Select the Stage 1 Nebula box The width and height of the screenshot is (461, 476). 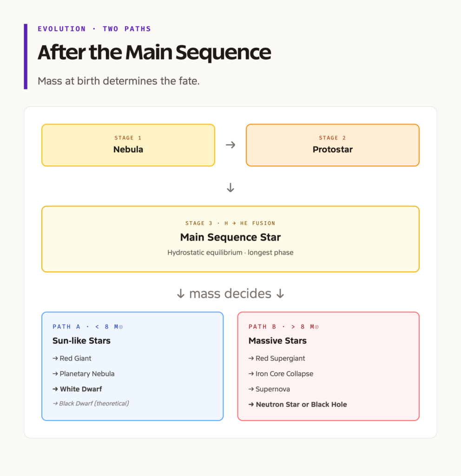128,145
